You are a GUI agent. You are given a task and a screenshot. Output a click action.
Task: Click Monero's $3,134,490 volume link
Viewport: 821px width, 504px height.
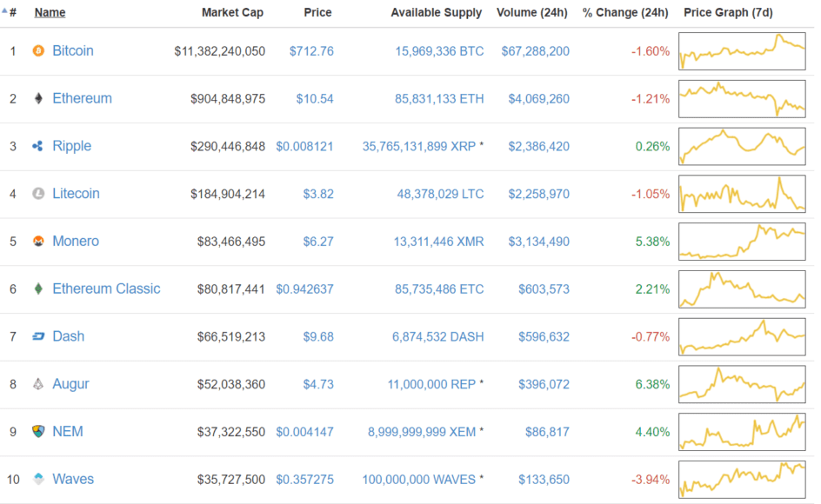539,242
